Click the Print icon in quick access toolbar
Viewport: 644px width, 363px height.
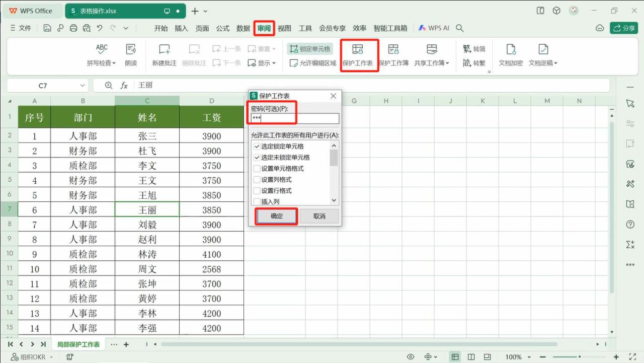pos(73,28)
